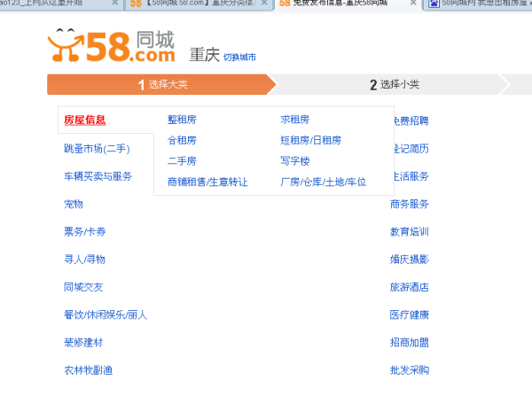Viewport: 532px width, 396px height.
Task: Open 餐饮/休闲娱乐/丽人 category
Action: coord(106,315)
